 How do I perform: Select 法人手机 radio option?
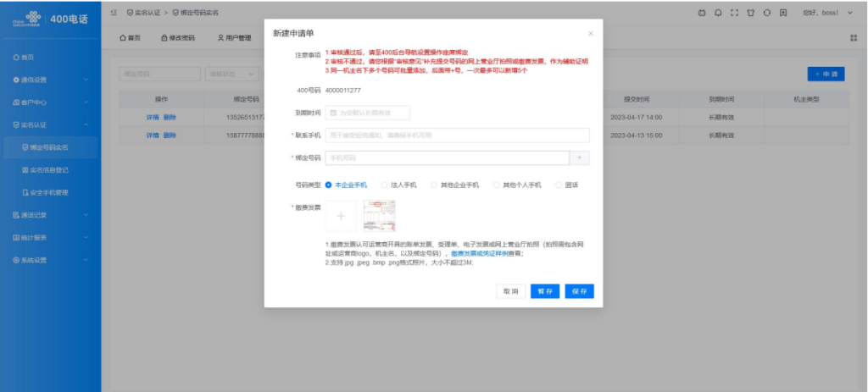pyautogui.click(x=399, y=185)
